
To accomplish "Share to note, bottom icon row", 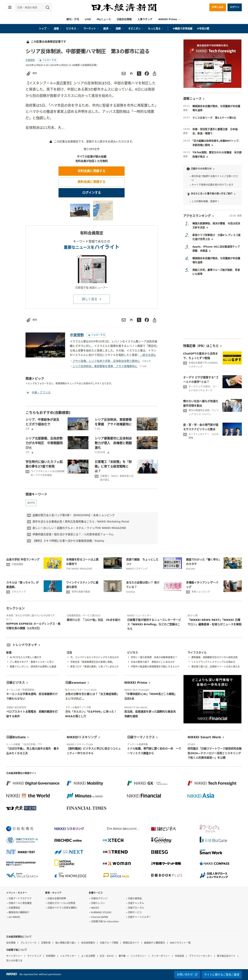I will 131,320.
